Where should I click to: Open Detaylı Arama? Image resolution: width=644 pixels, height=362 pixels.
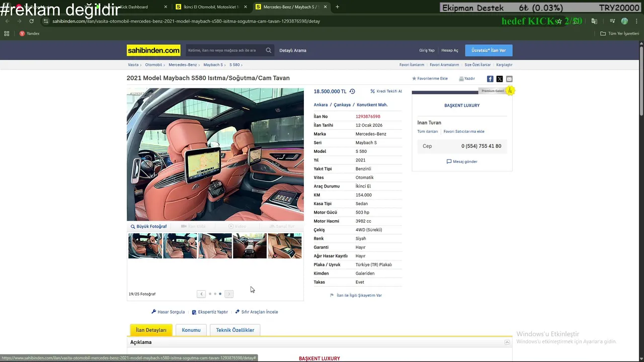(293, 50)
